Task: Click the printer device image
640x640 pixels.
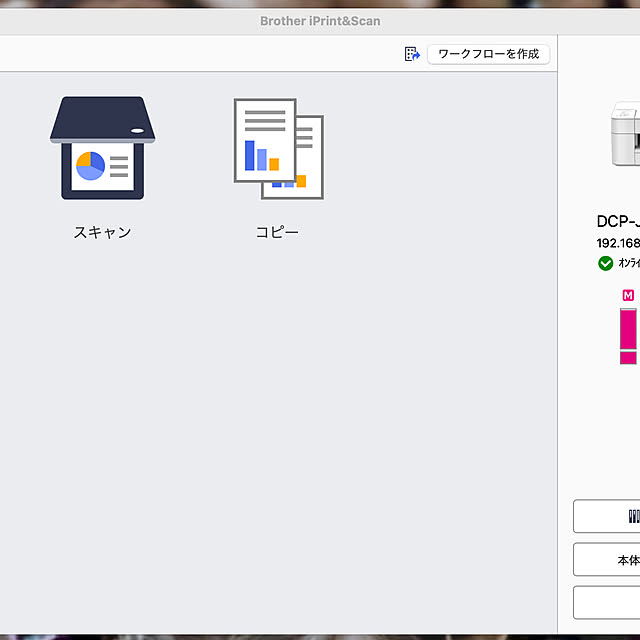Action: [x=625, y=133]
